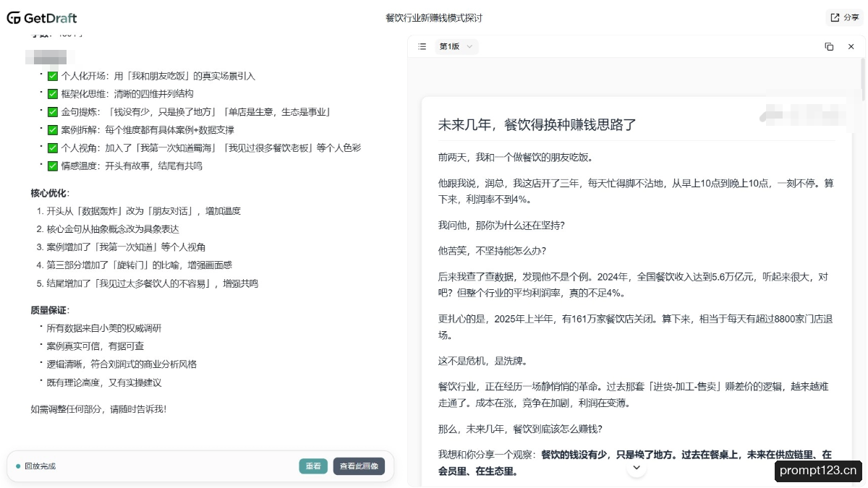Screen dimensions: 868x488
Task: Click the scroll-down chevron button at article bottom
Action: tap(637, 468)
